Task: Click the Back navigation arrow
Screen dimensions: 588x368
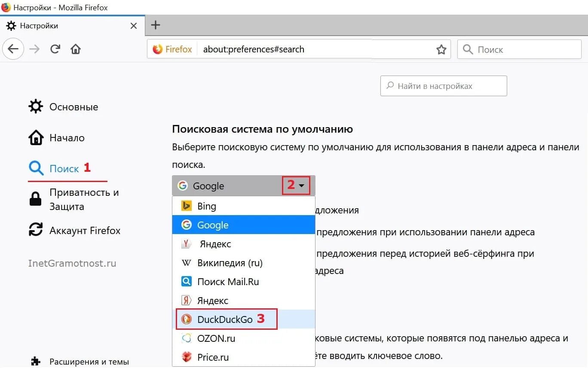Action: pyautogui.click(x=13, y=49)
